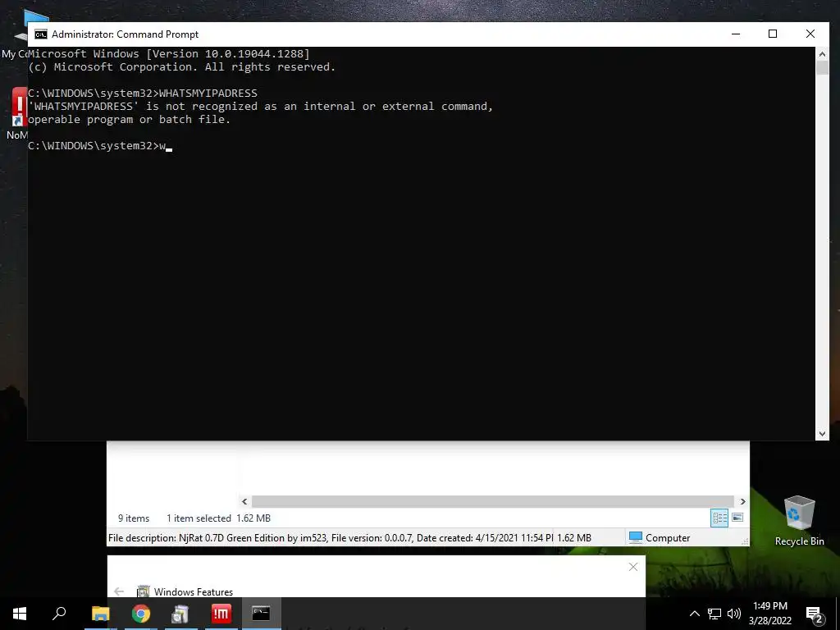Switch Explorer to large icons view
840x630 pixels.
point(737,518)
